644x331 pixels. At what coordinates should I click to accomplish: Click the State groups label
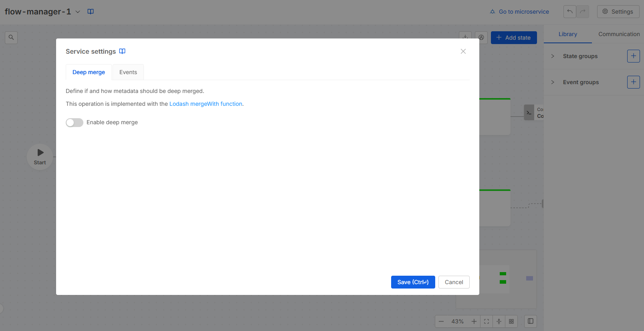(580, 56)
